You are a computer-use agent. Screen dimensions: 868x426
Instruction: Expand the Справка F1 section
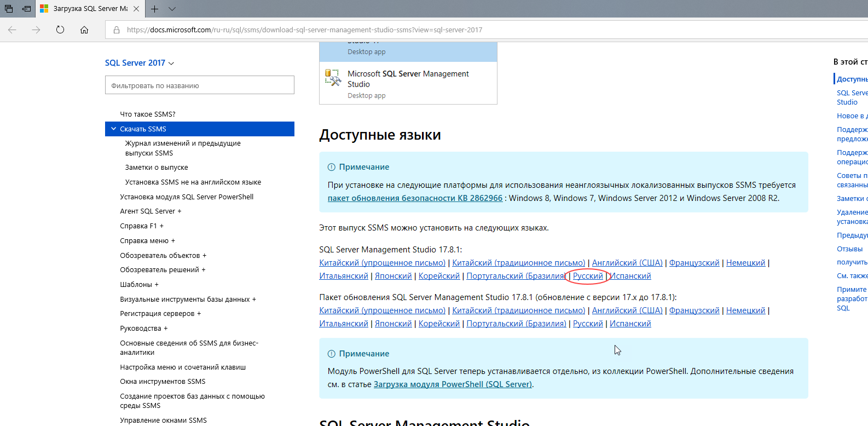[x=142, y=226]
